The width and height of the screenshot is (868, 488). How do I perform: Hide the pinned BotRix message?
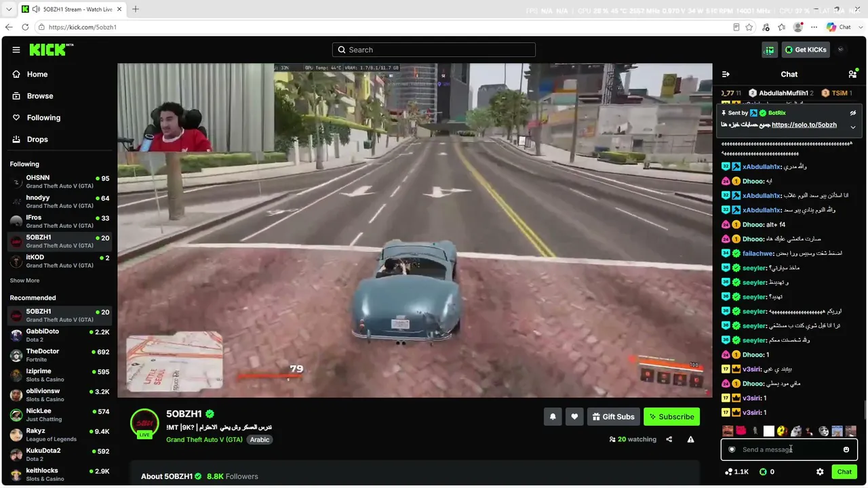(x=853, y=113)
